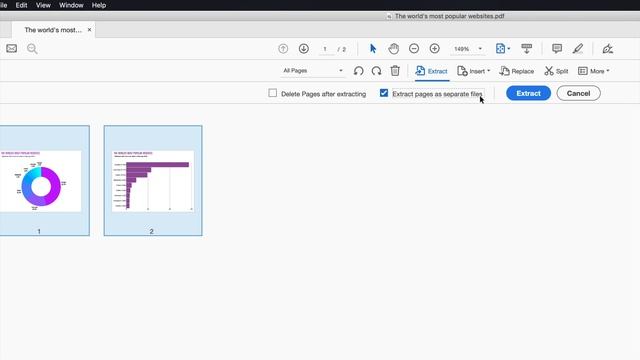Rotate pages counterclockwise
640x360 pixels.
358,71
